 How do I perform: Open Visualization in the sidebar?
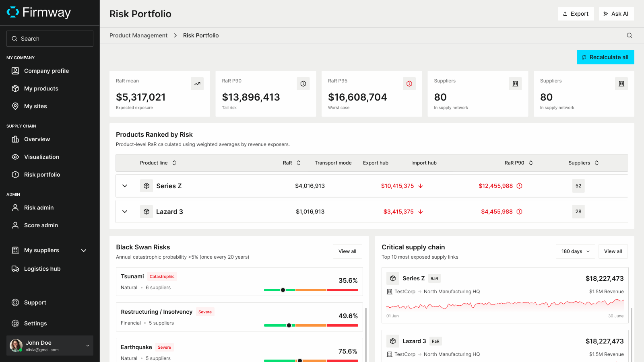pyautogui.click(x=41, y=157)
